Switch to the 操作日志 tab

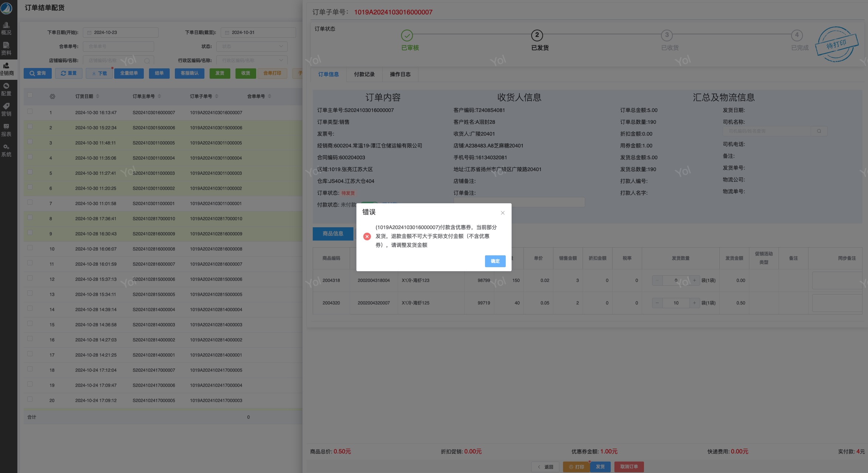coord(400,74)
